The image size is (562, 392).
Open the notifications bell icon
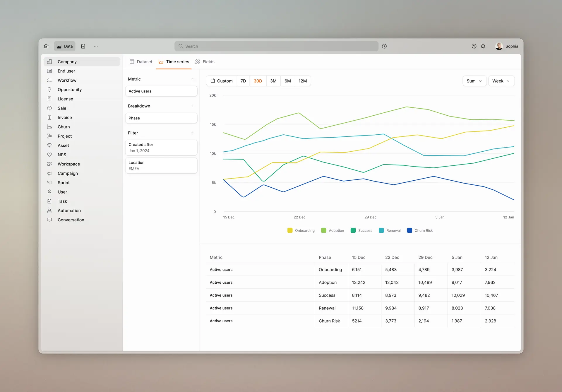pos(483,46)
